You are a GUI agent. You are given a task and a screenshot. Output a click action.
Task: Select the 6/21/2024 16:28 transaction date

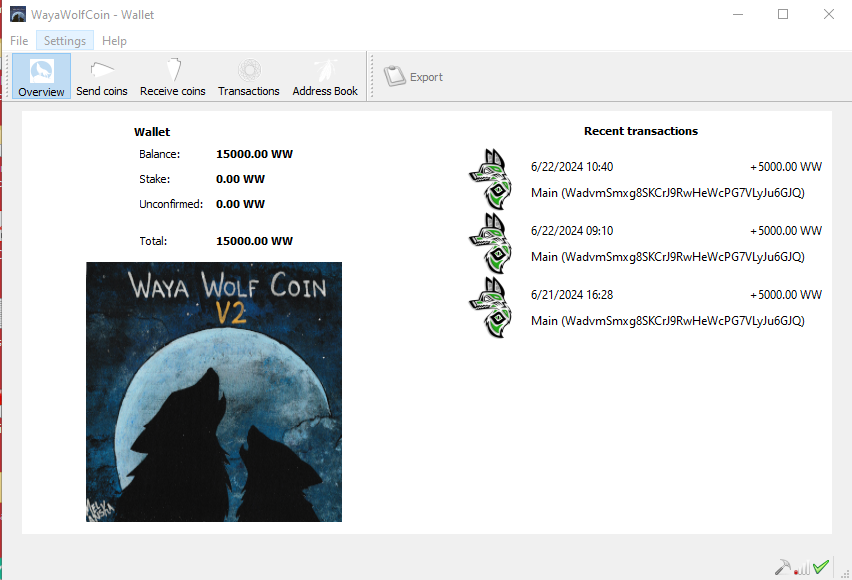point(572,295)
